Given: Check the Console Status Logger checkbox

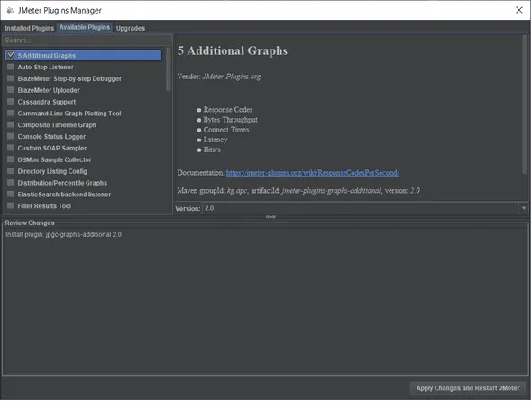Looking at the screenshot, I should [11, 136].
